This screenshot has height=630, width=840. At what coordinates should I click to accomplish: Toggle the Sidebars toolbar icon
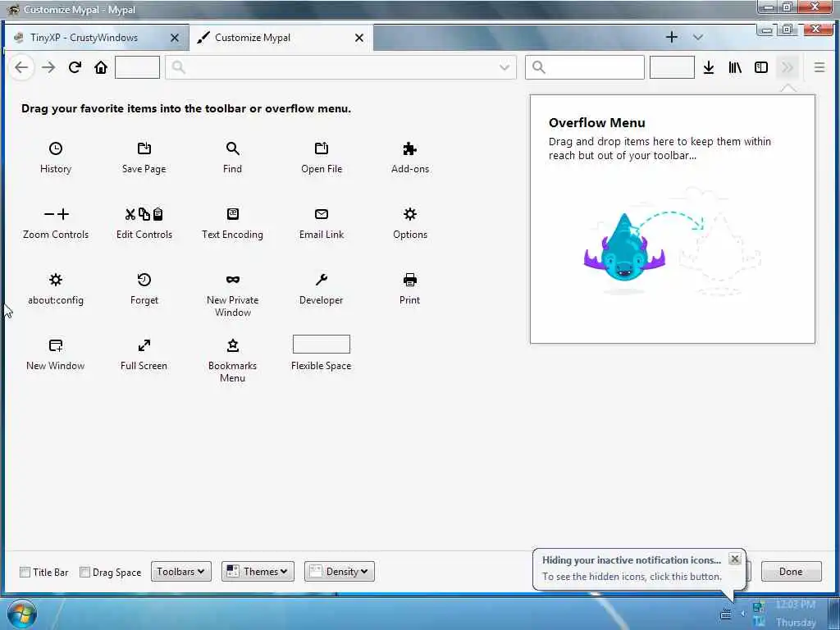761,67
